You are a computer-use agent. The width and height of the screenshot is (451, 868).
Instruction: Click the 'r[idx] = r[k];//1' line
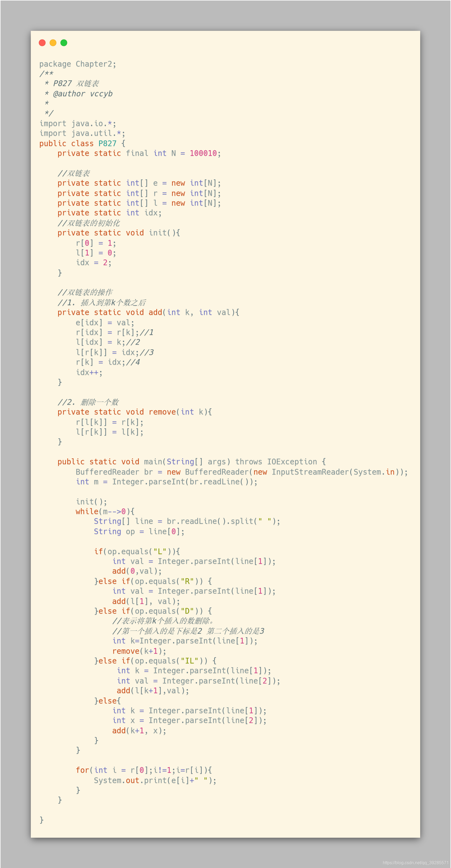(x=115, y=332)
